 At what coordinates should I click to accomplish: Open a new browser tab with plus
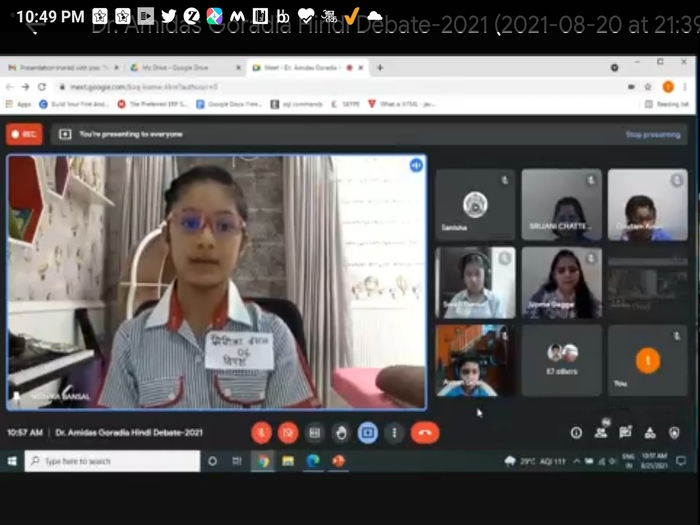(380, 68)
